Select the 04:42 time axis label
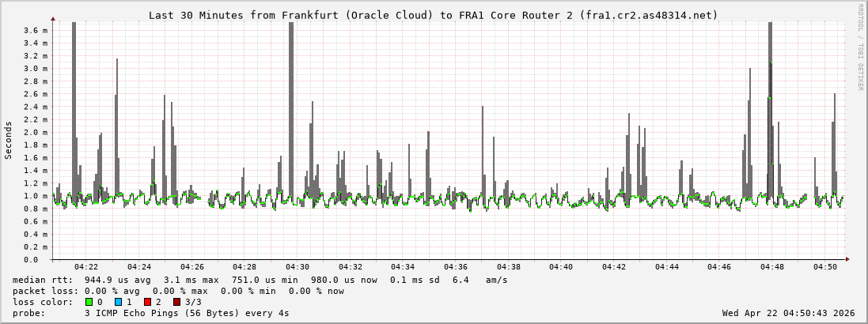Screen dimensions: 868x324 [614, 267]
